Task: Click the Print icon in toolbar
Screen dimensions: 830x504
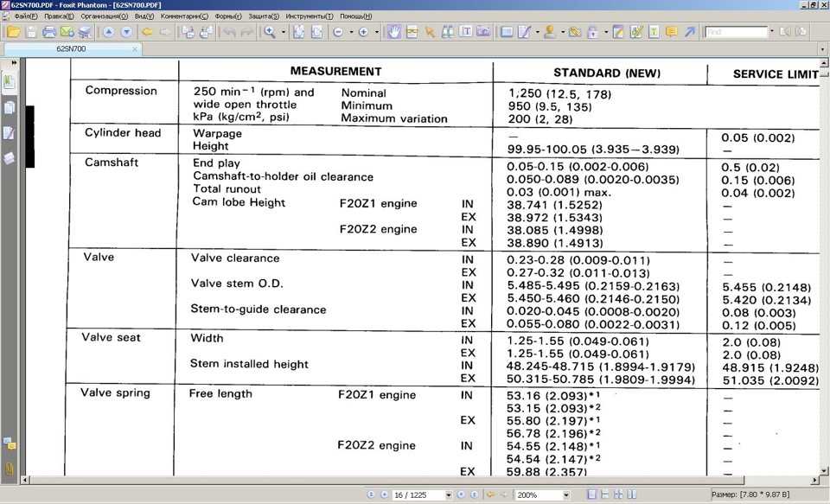Action: [49, 32]
